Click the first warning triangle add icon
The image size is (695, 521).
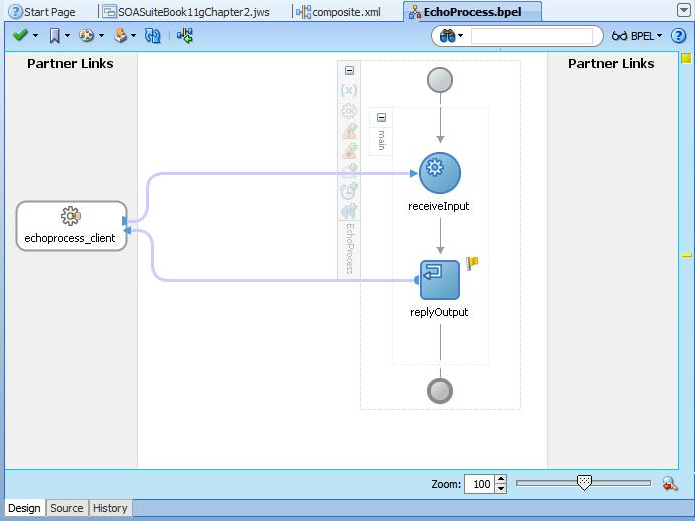click(350, 131)
